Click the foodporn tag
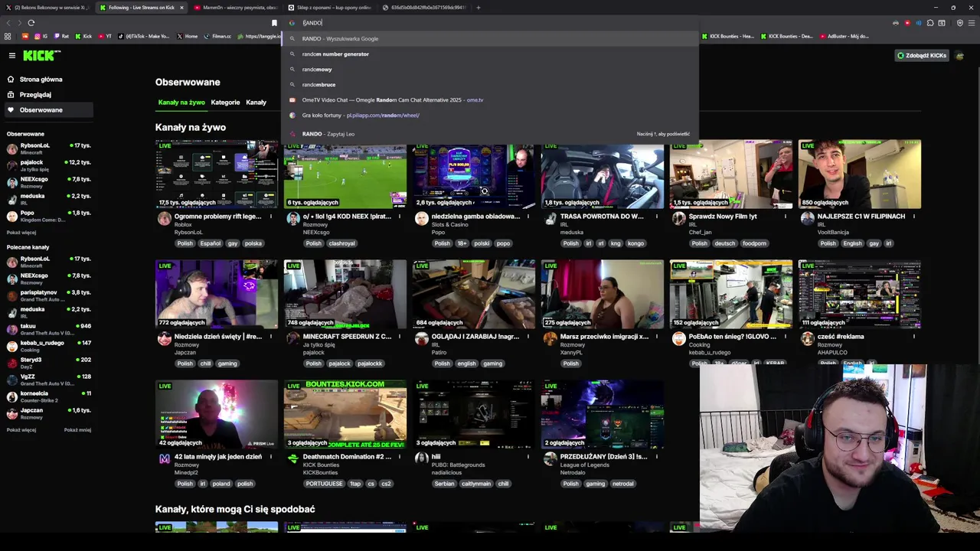Screen dimensions: 980x551 tap(754, 243)
